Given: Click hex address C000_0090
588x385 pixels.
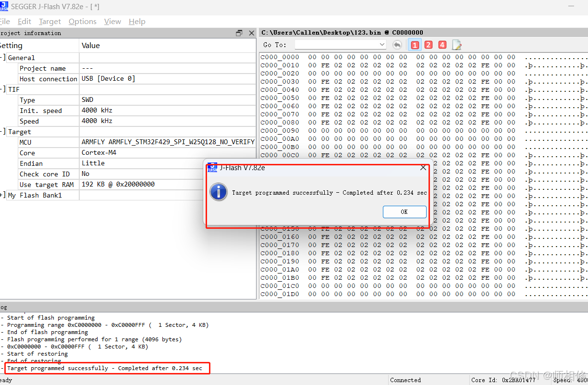Looking at the screenshot, I should click(280, 130).
